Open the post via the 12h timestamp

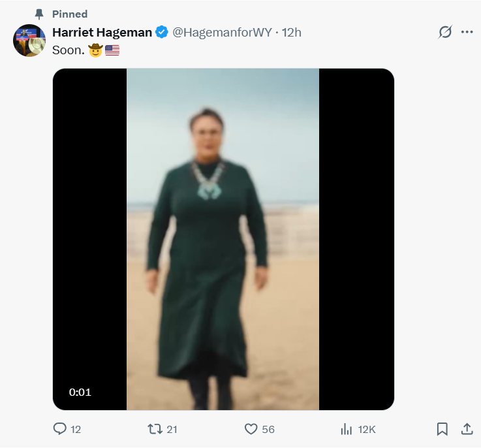point(291,33)
